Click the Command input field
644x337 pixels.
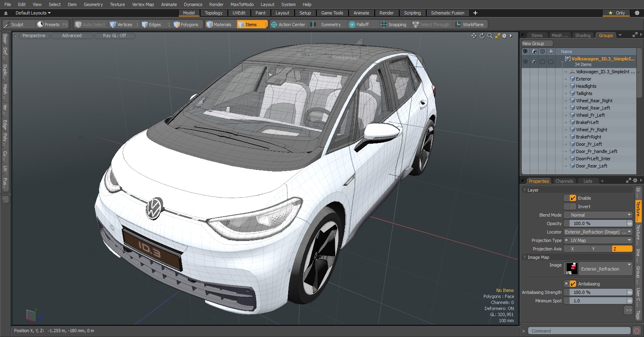[x=579, y=331]
